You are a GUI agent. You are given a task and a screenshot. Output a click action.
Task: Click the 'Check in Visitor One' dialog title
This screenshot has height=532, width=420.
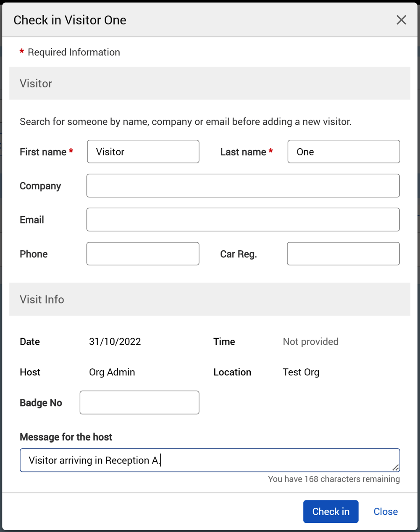pyautogui.click(x=70, y=20)
